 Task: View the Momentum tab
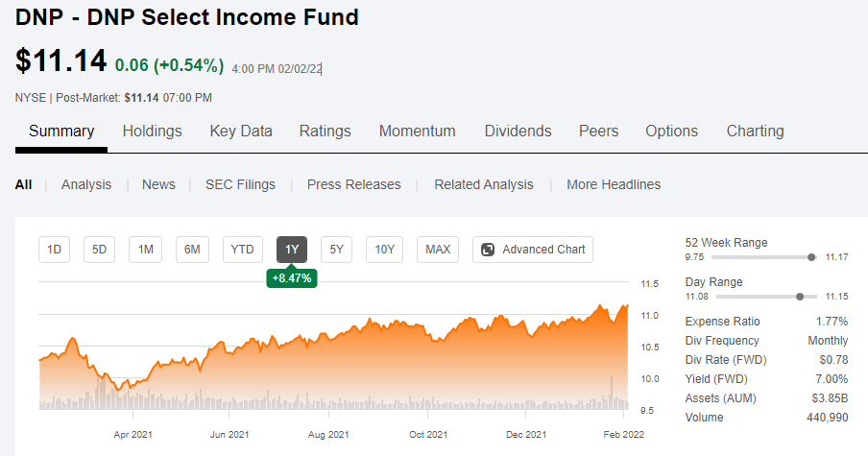[x=418, y=132]
